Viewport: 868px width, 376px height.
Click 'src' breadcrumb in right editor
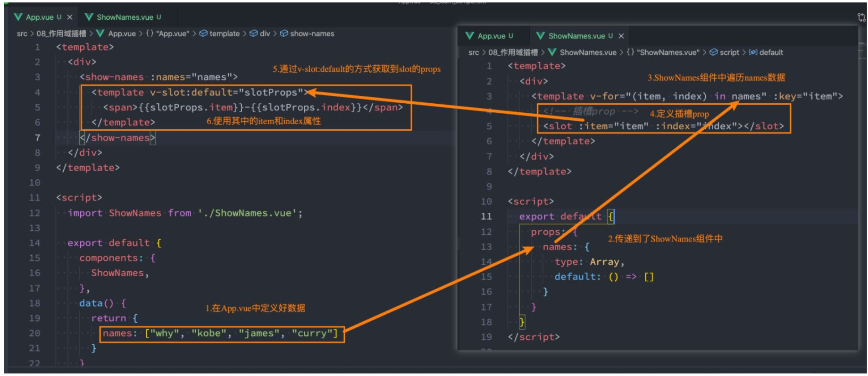pos(474,52)
